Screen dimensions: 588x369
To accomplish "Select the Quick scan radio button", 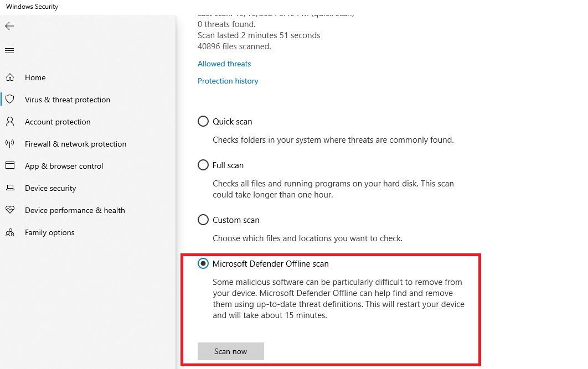I will (x=203, y=121).
